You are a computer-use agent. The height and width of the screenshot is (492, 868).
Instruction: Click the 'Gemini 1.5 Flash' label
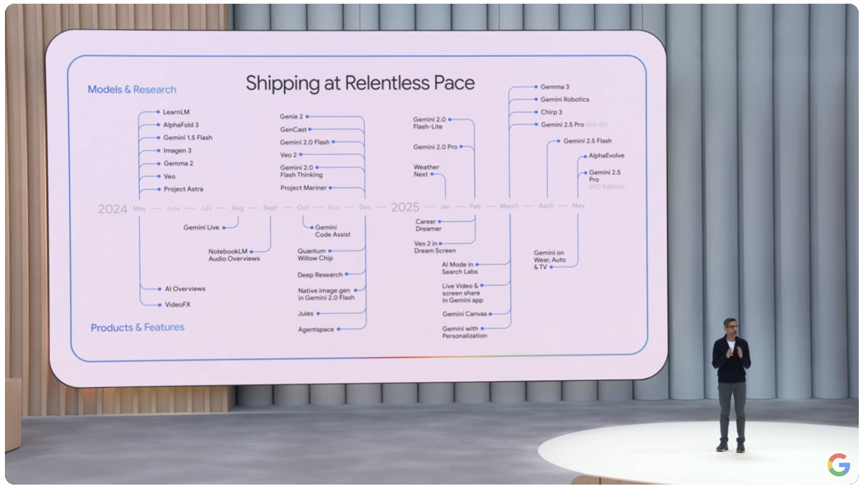click(188, 138)
